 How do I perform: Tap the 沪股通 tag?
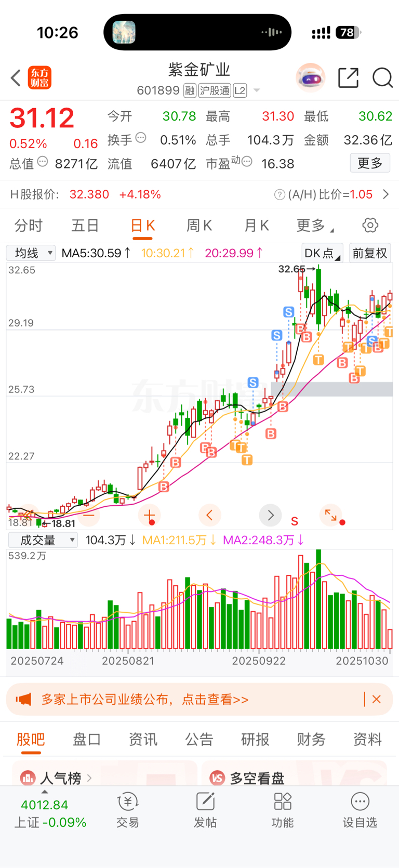point(215,90)
